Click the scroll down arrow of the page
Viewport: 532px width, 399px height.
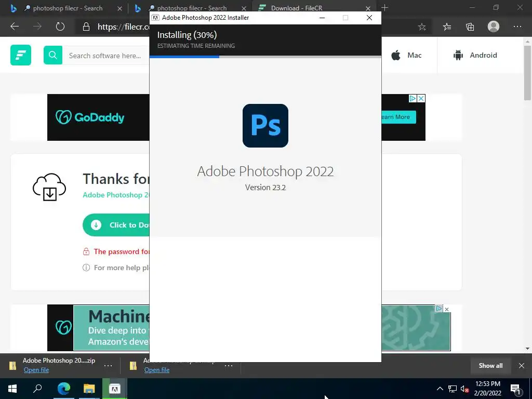(x=527, y=349)
